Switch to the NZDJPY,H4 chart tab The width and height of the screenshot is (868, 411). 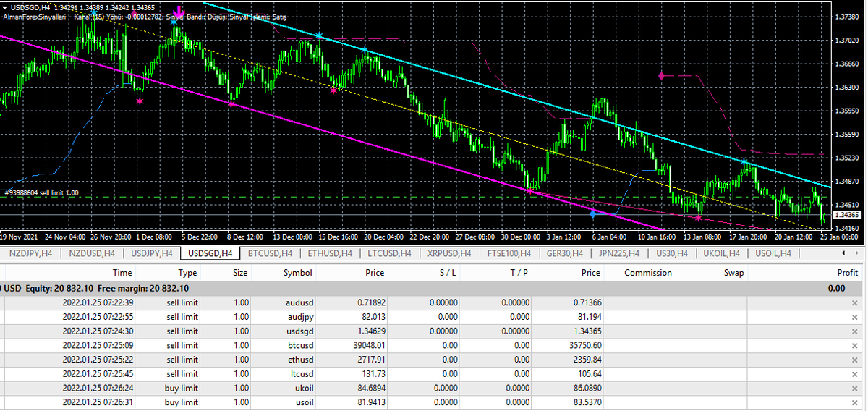click(29, 253)
